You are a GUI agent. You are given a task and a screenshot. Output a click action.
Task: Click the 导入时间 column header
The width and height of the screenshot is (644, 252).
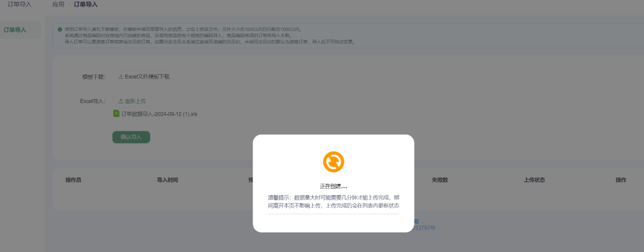[x=167, y=180]
